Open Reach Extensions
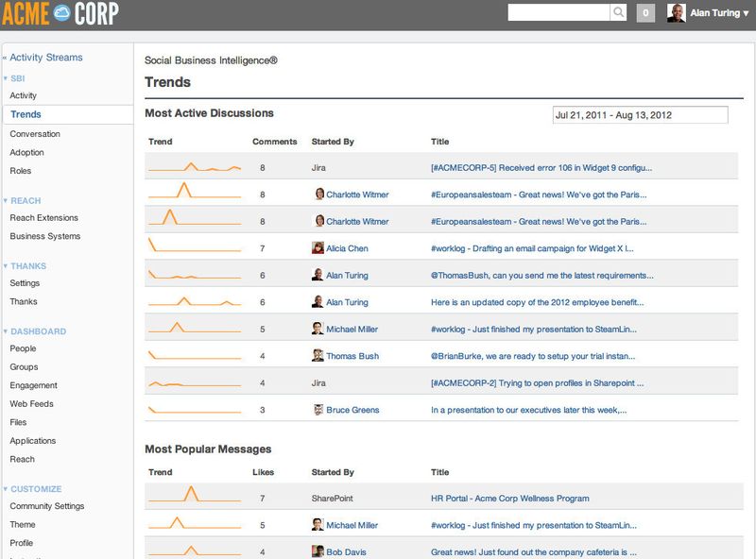Image resolution: width=756 pixels, height=559 pixels. (x=43, y=218)
